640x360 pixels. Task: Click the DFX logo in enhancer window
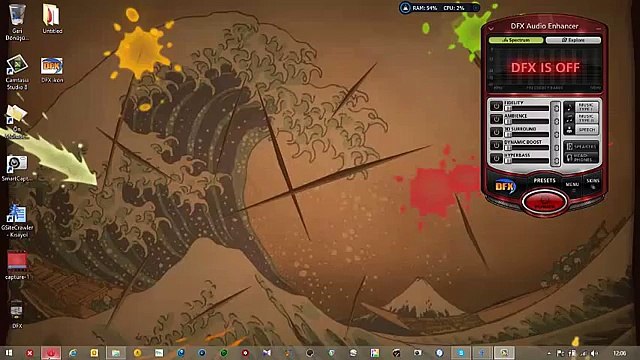505,187
